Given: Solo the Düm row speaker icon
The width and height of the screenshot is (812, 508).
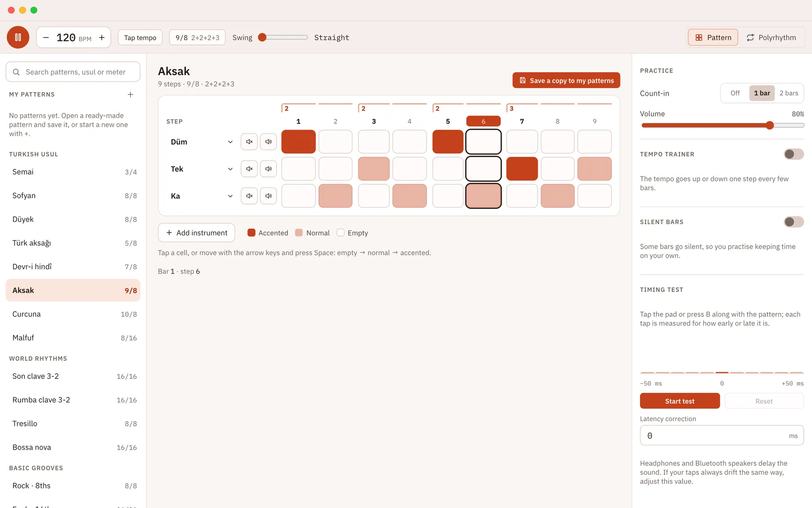Looking at the screenshot, I should click(x=268, y=142).
